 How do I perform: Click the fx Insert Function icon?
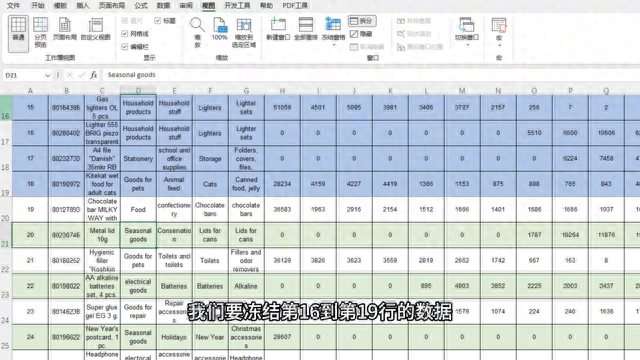(x=93, y=75)
